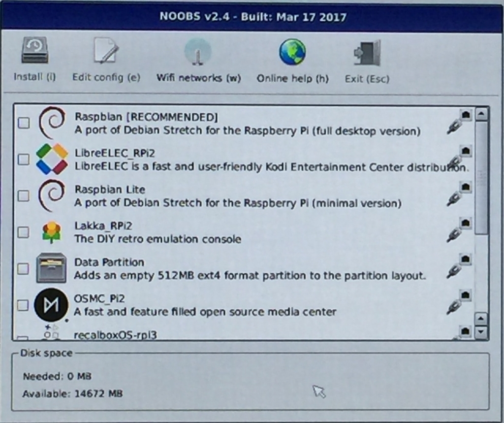Viewport: 504px width, 423px height.
Task: Tick the OSMC_Pi2 checkbox
Action: (23, 305)
